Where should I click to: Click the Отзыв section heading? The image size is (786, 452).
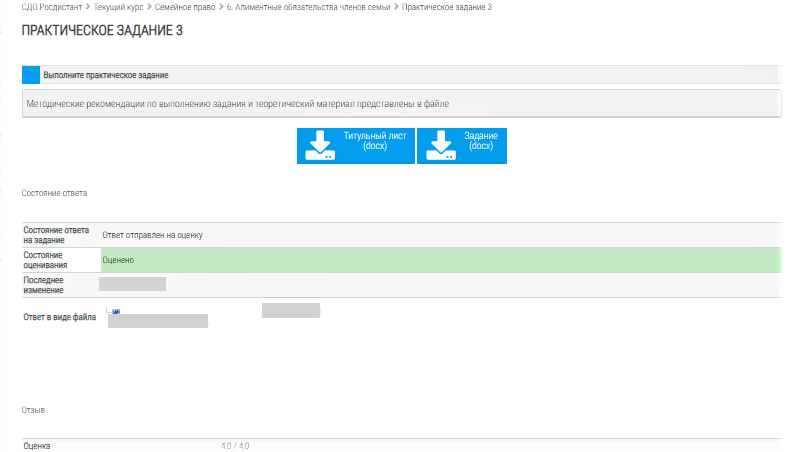click(33, 410)
